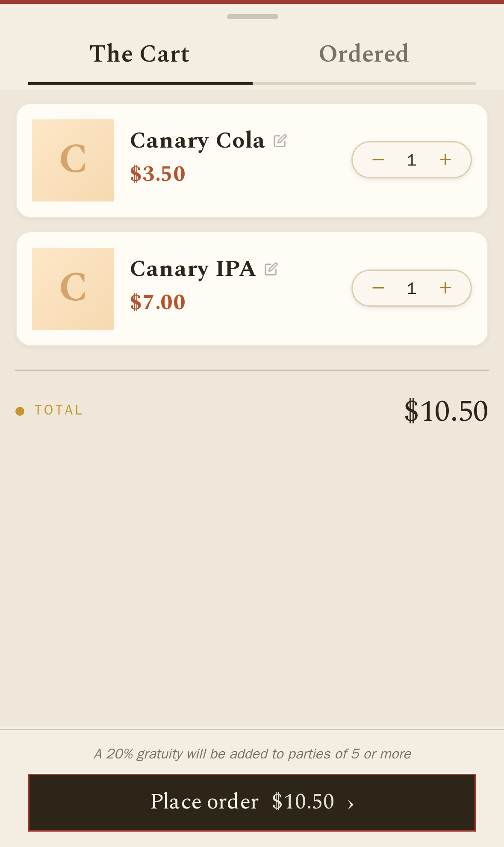
Task: Open the Canary IPA thumbnail image
Action: click(73, 289)
